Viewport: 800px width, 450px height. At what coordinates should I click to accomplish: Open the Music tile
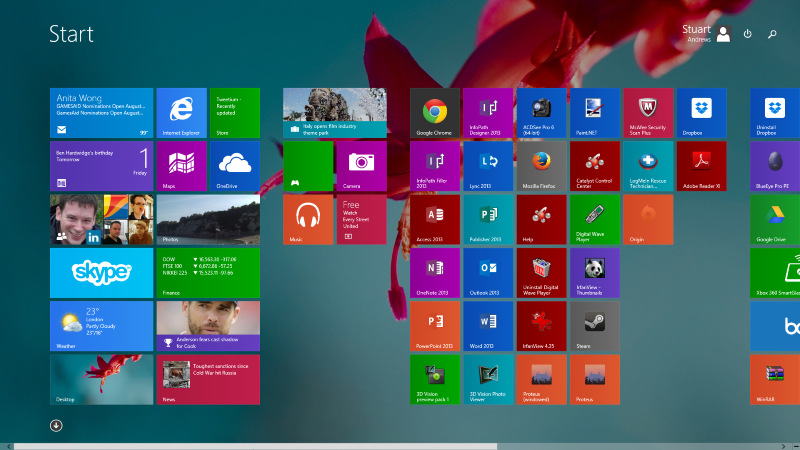[x=308, y=219]
